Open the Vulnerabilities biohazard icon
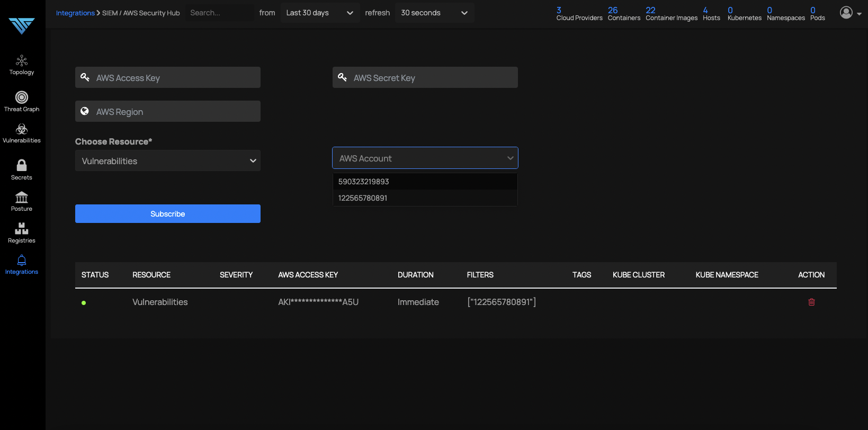 coord(22,129)
